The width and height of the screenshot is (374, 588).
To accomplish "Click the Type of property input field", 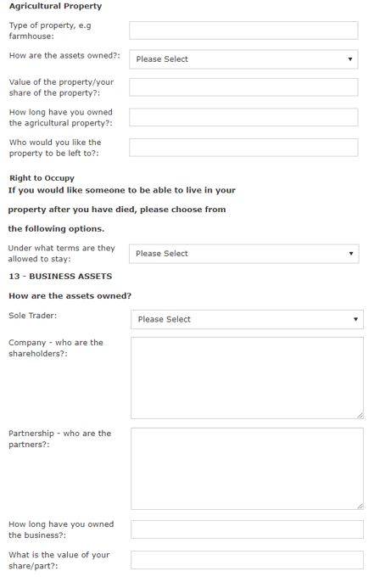I will click(243, 31).
